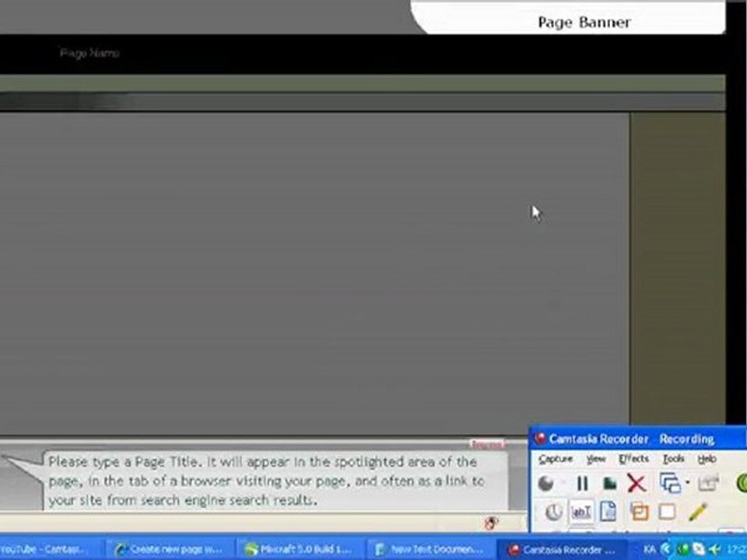Delete the recording with the red X

coord(637,483)
